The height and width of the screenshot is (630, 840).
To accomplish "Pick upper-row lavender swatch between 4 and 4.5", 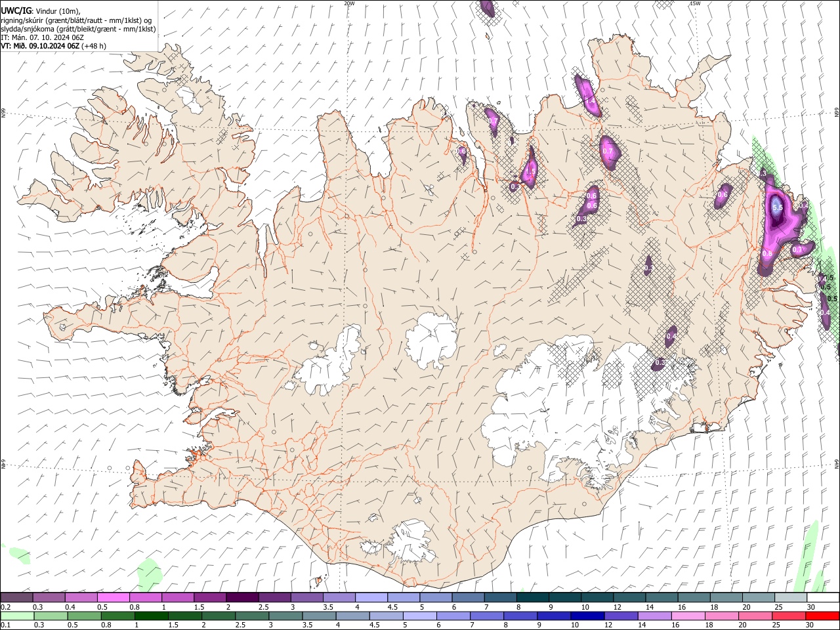I will pos(371,597).
